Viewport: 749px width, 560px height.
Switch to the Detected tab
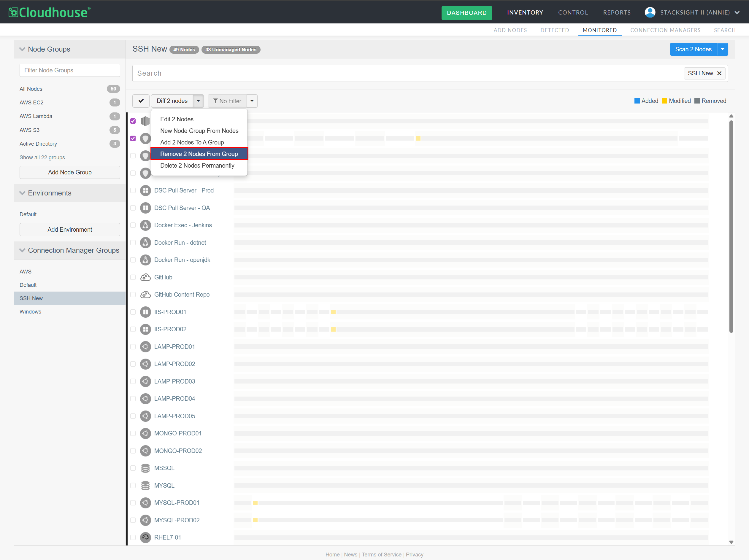555,30
